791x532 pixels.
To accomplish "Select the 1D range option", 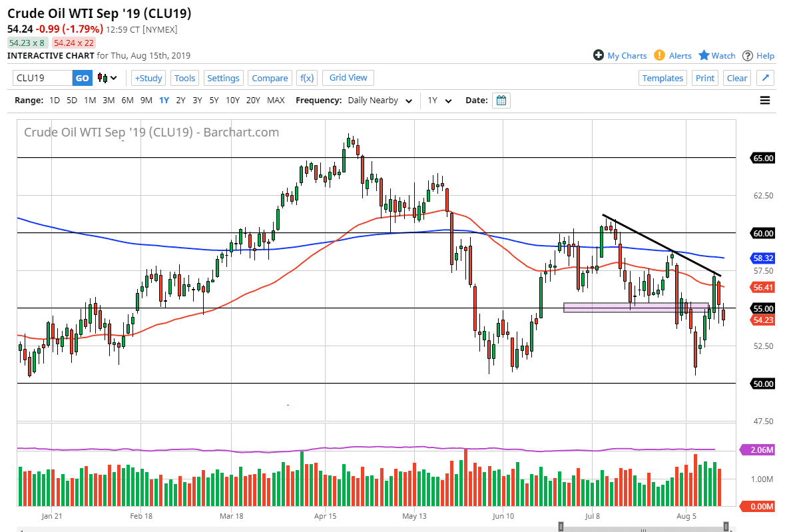I will point(55,101).
